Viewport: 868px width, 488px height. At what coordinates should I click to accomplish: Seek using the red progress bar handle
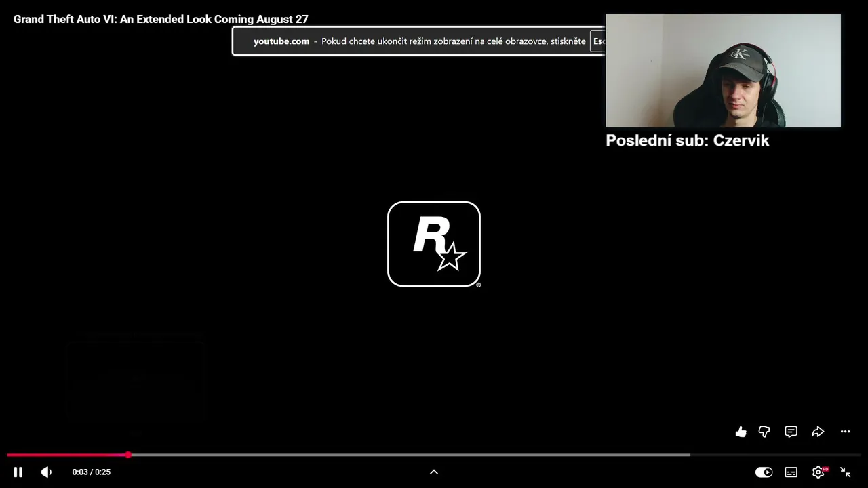[128, 455]
